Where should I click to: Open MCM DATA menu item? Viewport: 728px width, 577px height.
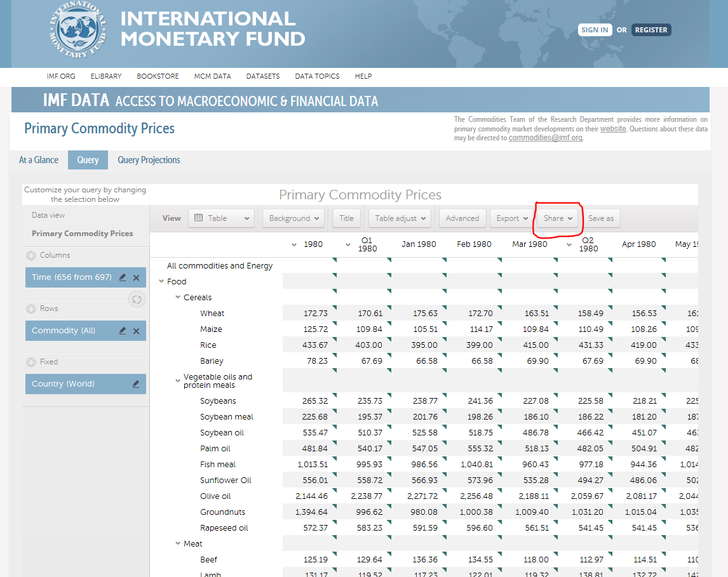tap(213, 76)
